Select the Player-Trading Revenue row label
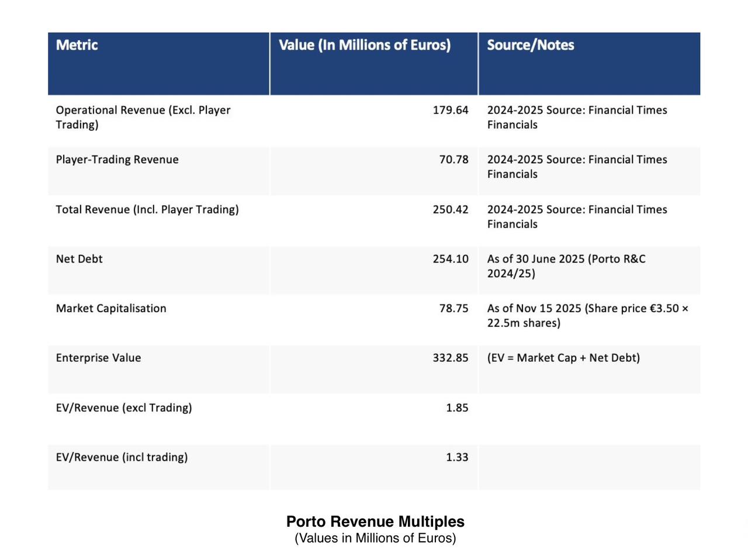Image resolution: width=748 pixels, height=560 pixels. pos(117,160)
